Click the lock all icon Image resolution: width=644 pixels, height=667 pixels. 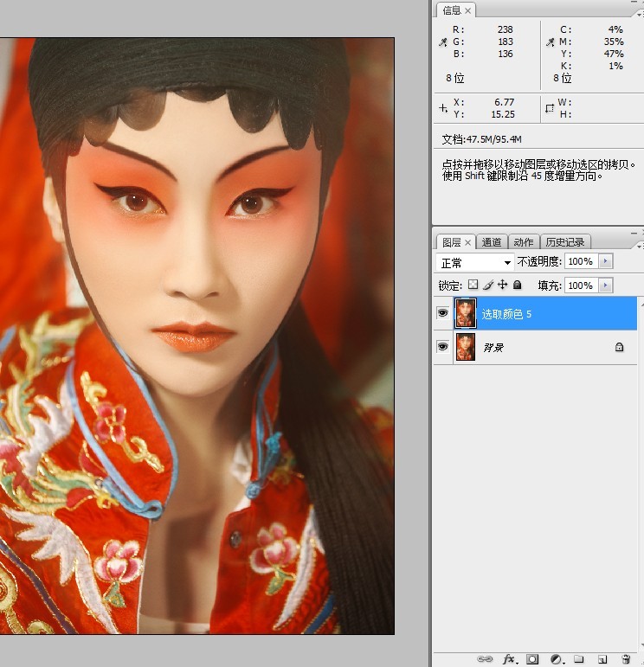tap(517, 285)
